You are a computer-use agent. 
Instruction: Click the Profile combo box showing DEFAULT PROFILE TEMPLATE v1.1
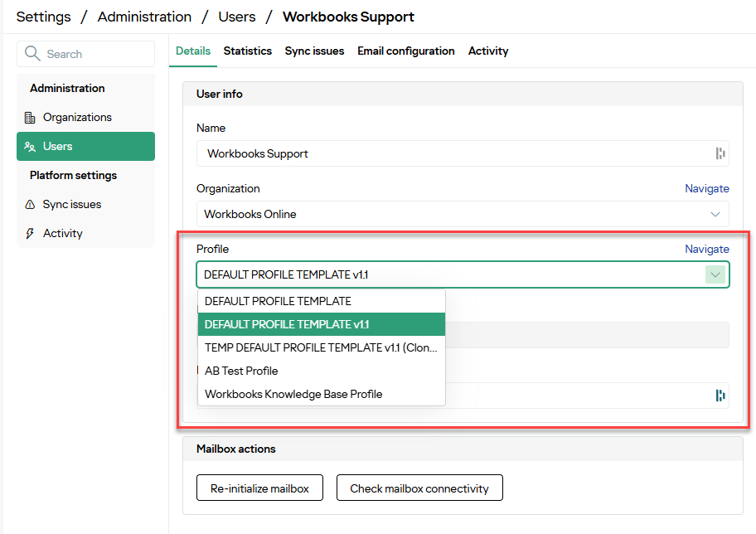[463, 275]
